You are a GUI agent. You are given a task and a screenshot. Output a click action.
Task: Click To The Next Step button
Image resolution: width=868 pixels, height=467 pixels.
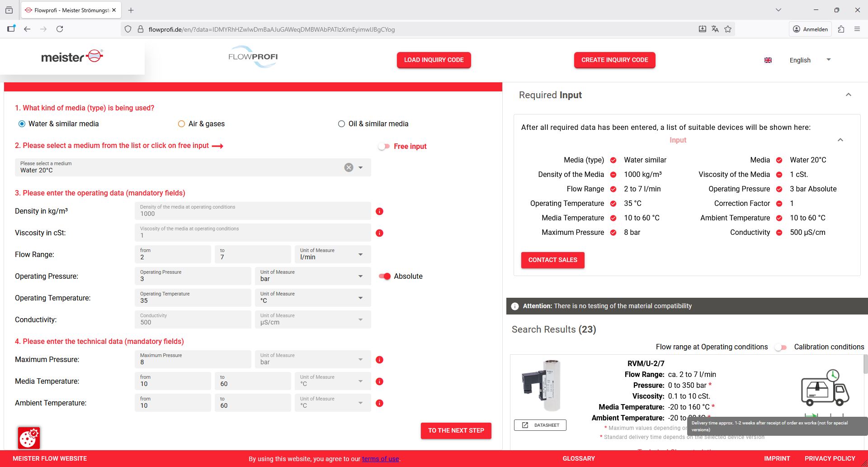[x=456, y=430]
